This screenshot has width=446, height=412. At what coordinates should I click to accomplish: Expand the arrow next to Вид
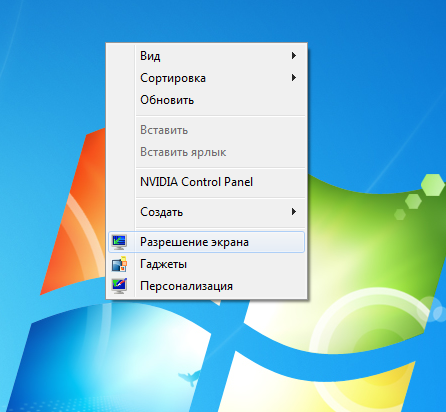pos(294,56)
